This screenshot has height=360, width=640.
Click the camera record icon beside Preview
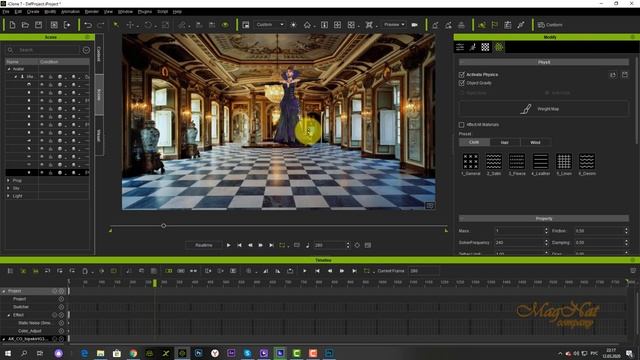[415, 25]
